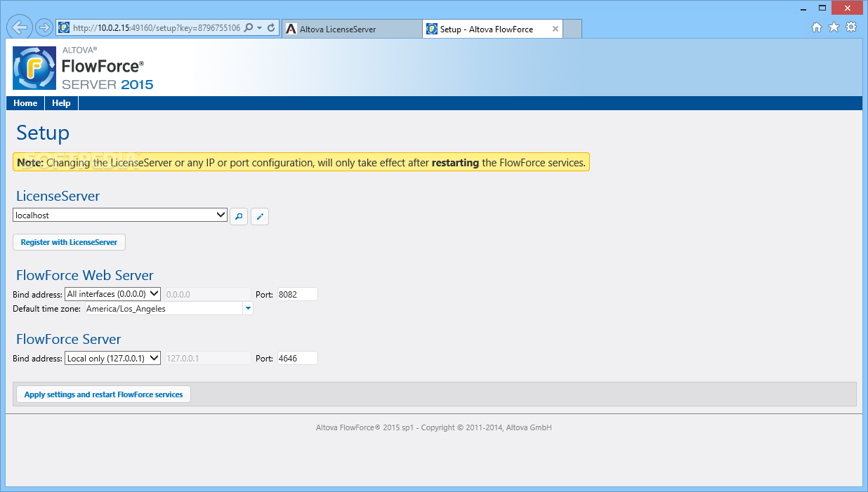868x492 pixels.
Task: Click the Web Server Port field 8082
Action: click(297, 295)
